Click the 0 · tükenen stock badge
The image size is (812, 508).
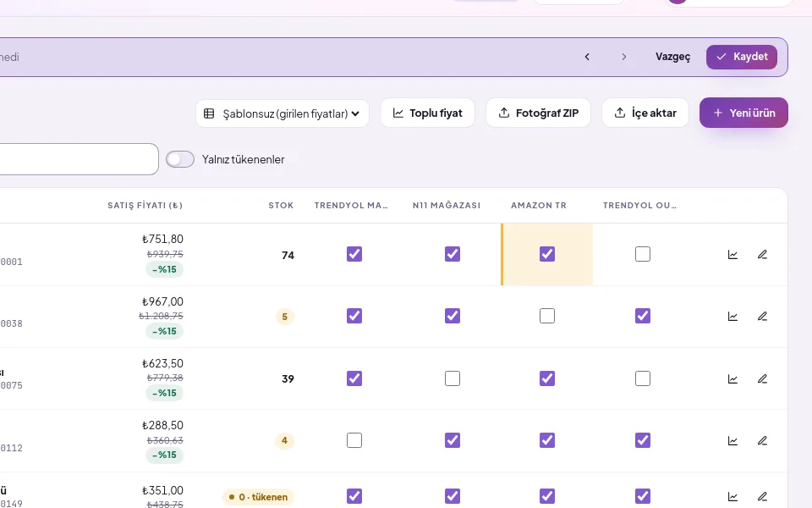[259, 497]
